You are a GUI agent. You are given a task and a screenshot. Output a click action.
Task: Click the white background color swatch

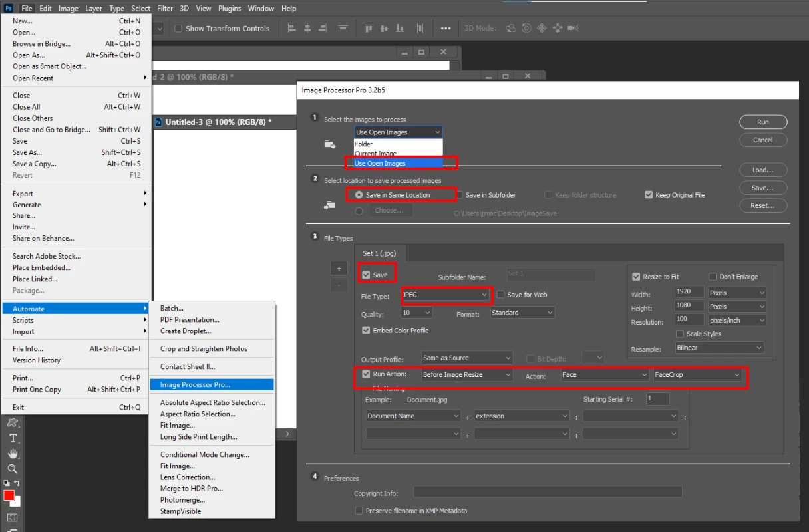pyautogui.click(x=18, y=503)
